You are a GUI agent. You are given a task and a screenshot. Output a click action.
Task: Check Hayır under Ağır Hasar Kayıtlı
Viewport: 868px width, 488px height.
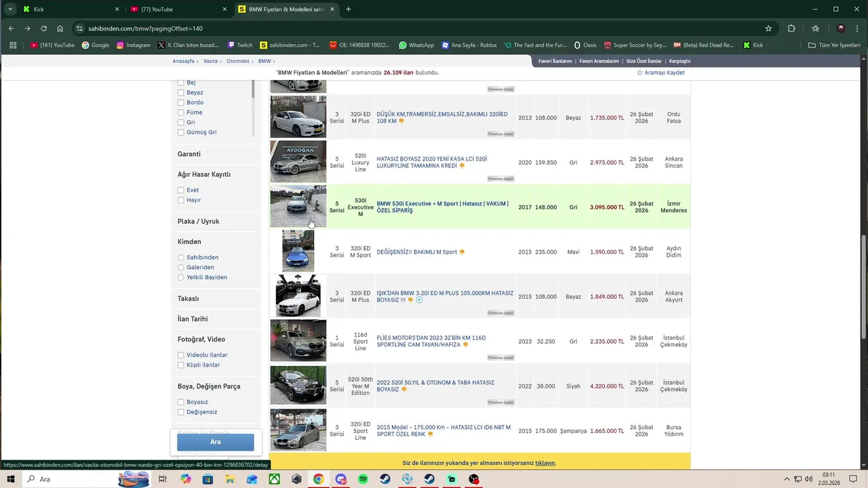[181, 201]
